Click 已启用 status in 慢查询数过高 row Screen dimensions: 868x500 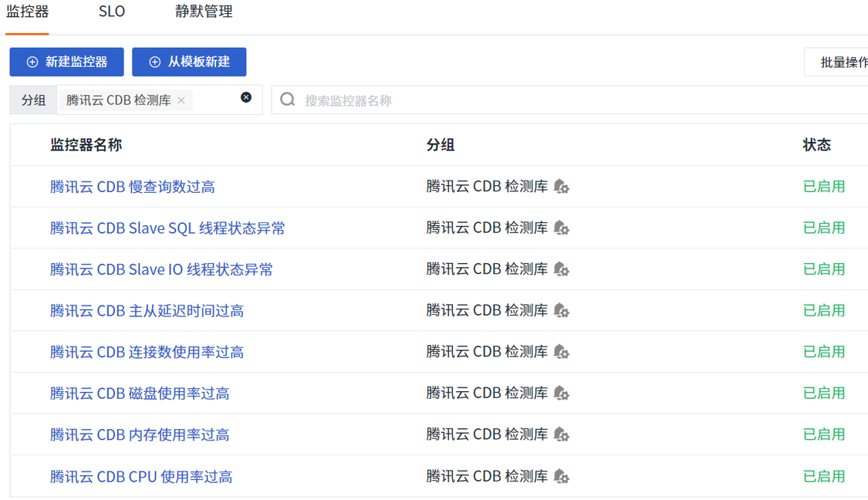tap(824, 187)
